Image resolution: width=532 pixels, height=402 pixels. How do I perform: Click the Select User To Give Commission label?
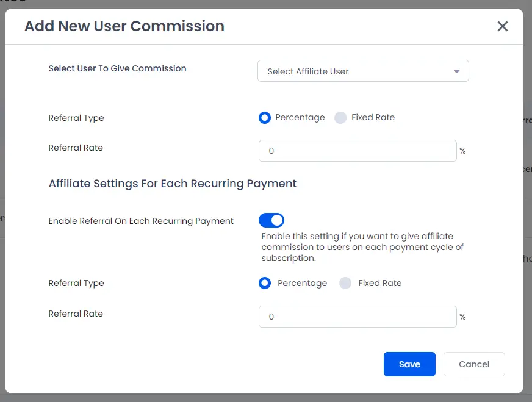[x=117, y=68]
